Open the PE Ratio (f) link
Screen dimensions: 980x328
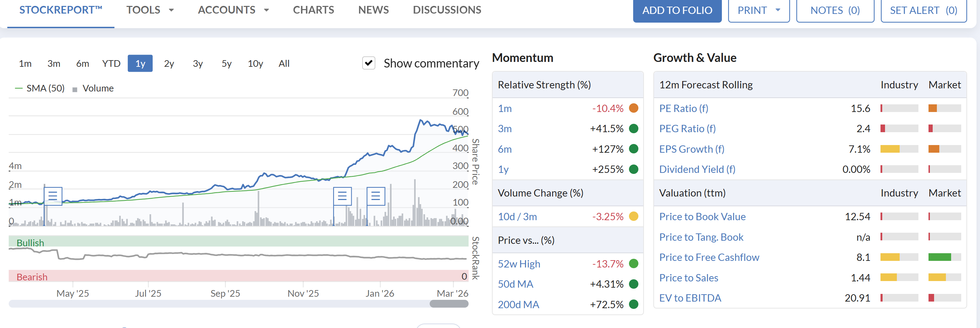point(684,109)
